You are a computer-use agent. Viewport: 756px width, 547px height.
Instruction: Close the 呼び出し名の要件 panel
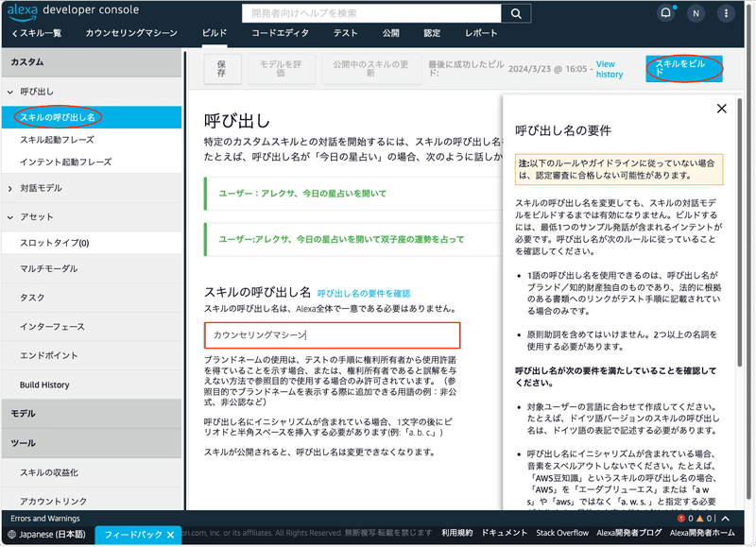coord(721,109)
